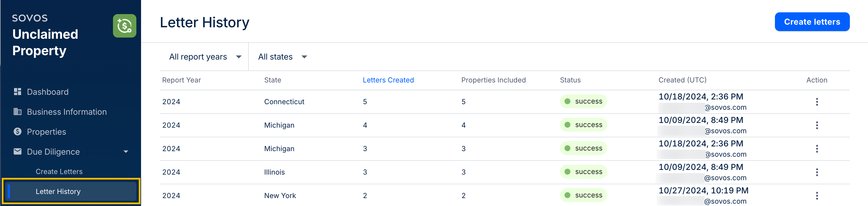Click the blue Create letters button
The image size is (868, 206).
(812, 22)
